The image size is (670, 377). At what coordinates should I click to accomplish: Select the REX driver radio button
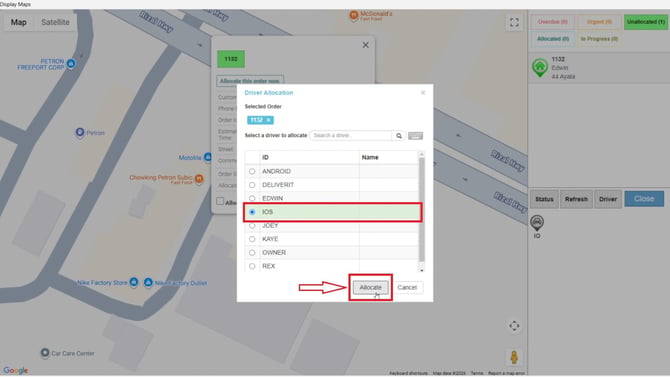[252, 266]
